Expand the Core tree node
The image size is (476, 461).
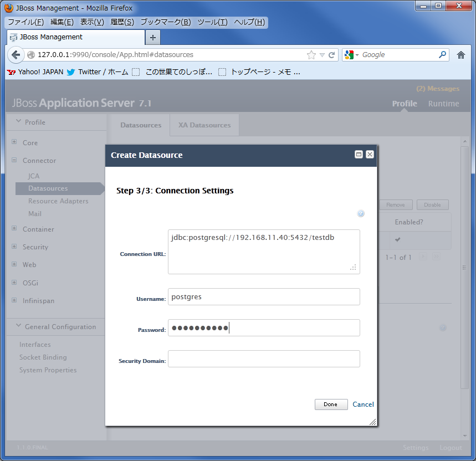[14, 142]
